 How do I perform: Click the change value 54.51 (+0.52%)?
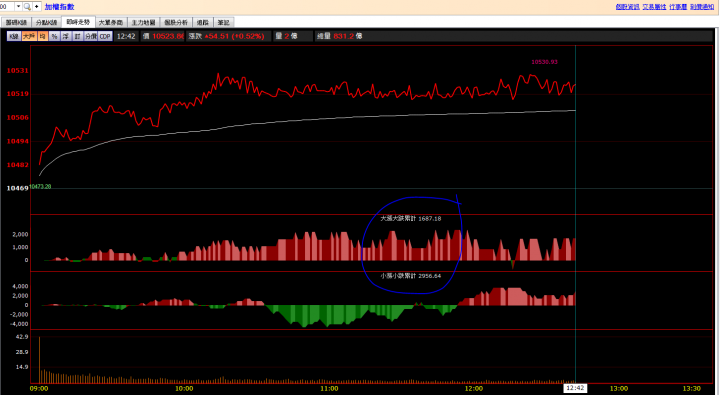pos(235,36)
